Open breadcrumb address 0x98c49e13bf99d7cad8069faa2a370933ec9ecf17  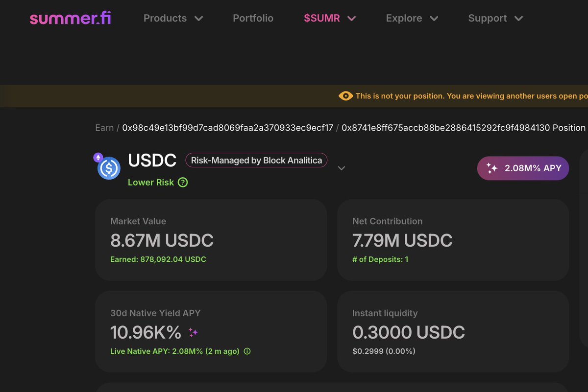click(228, 128)
